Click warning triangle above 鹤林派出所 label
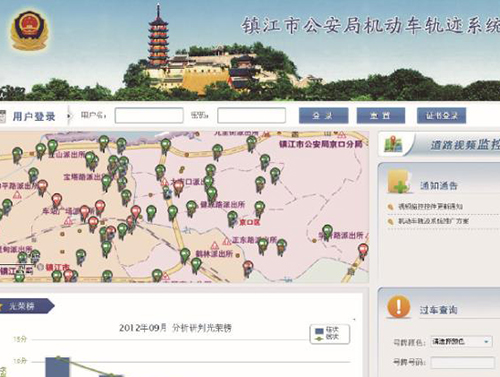500x377 pixels. click(x=215, y=246)
